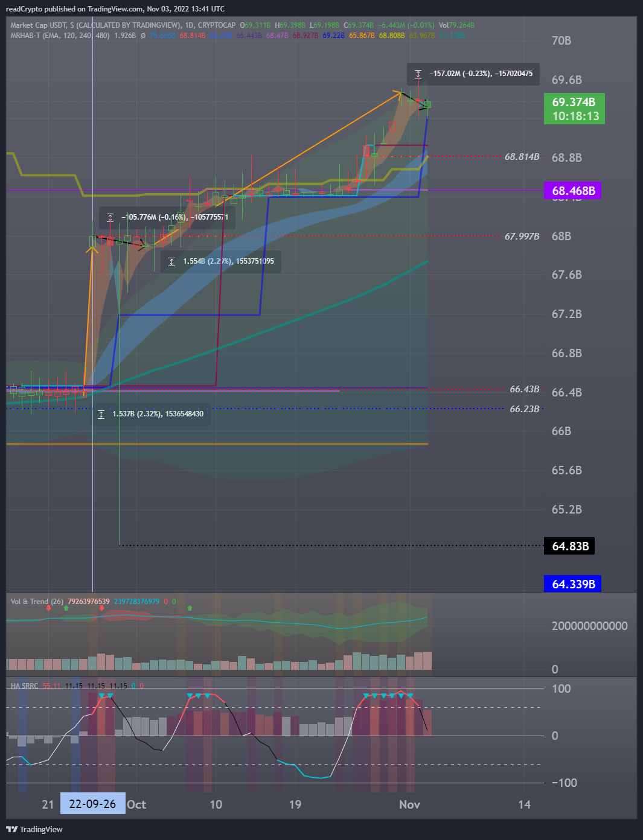643x840 pixels.
Task: Click the black 64.83B price label
Action: pos(569,546)
